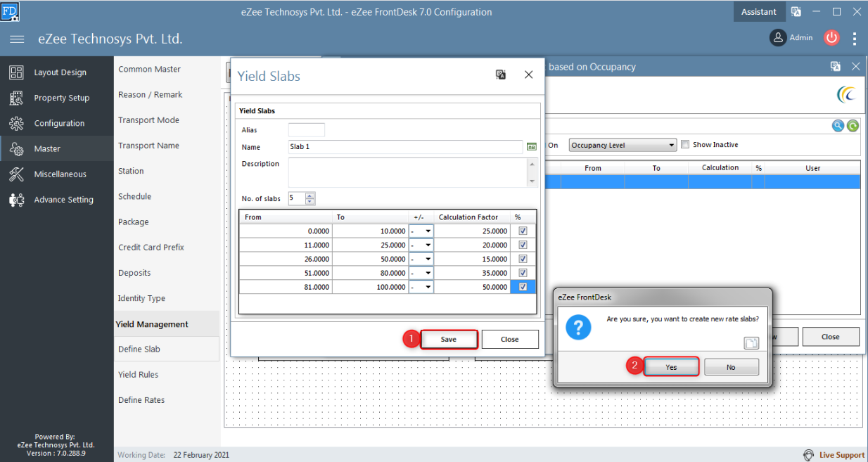Screen dimensions: 868x462
Task: Open Define Rates menu item
Action: tap(141, 400)
